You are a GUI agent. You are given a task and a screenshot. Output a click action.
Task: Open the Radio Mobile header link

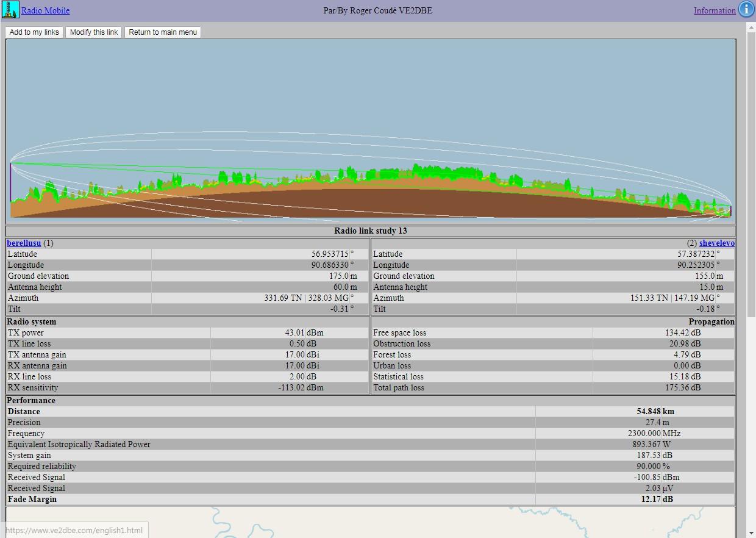click(46, 10)
